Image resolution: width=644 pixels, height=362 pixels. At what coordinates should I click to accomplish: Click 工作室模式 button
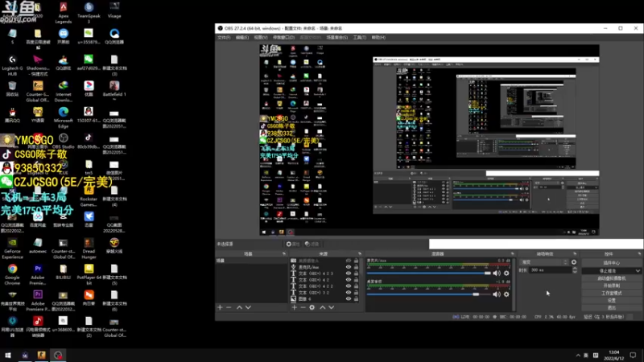pyautogui.click(x=612, y=293)
